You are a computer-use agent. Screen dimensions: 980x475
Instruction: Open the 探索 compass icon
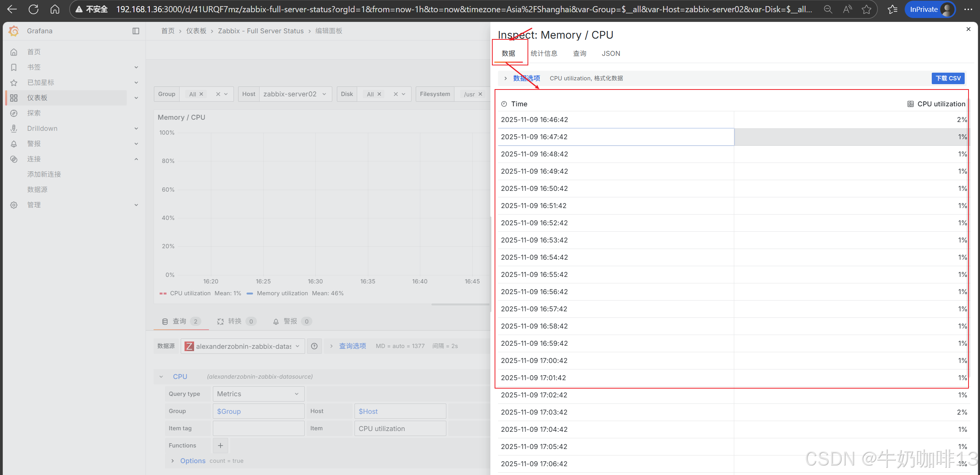tap(14, 113)
